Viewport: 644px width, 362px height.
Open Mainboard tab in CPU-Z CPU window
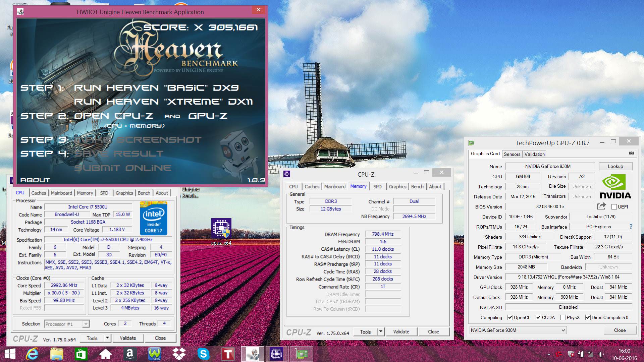tap(61, 193)
